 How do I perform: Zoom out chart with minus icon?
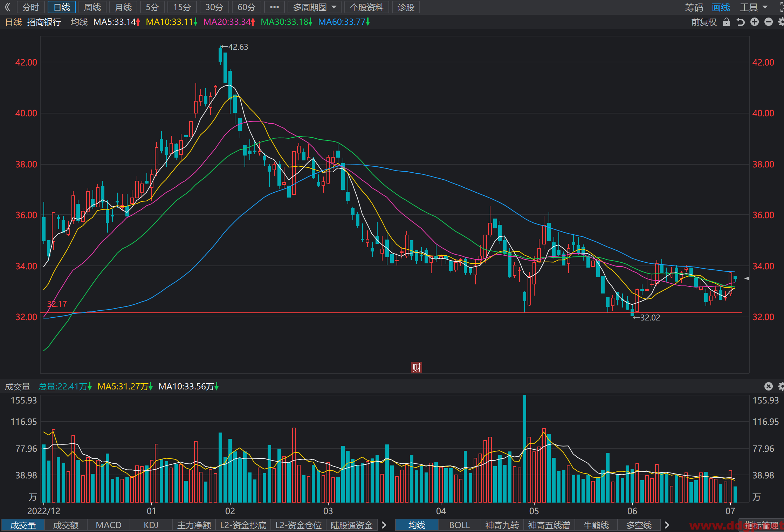pos(768,22)
